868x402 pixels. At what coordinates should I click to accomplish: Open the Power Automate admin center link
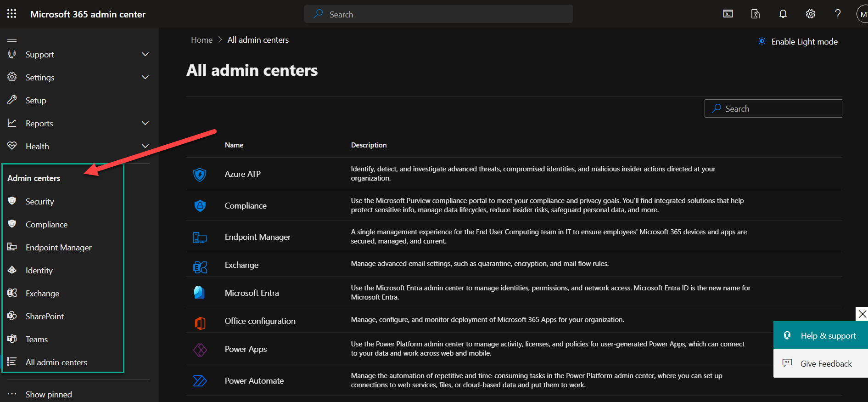point(254,381)
